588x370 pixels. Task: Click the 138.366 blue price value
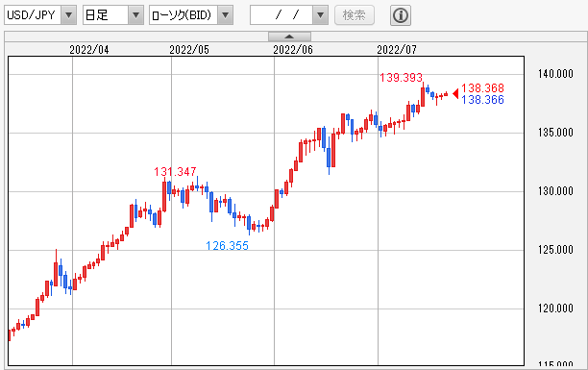pos(482,100)
